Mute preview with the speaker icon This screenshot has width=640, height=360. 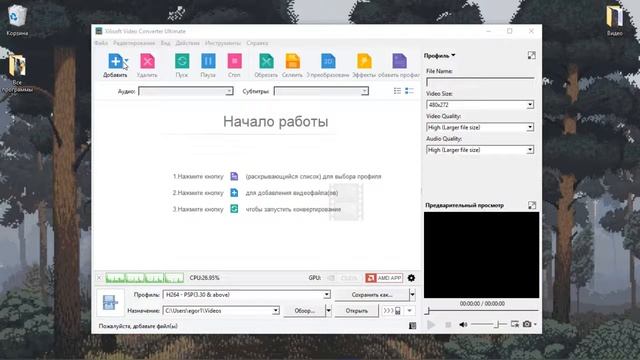pos(463,324)
